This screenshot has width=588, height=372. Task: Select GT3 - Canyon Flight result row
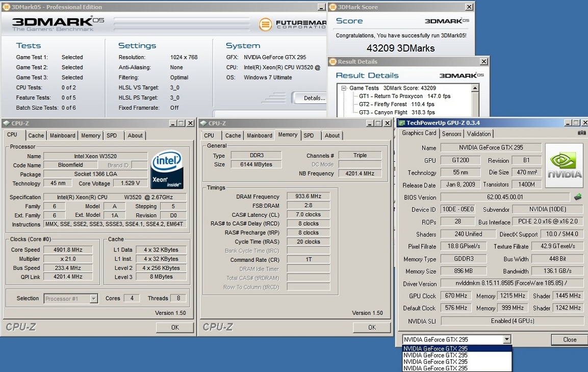click(397, 112)
